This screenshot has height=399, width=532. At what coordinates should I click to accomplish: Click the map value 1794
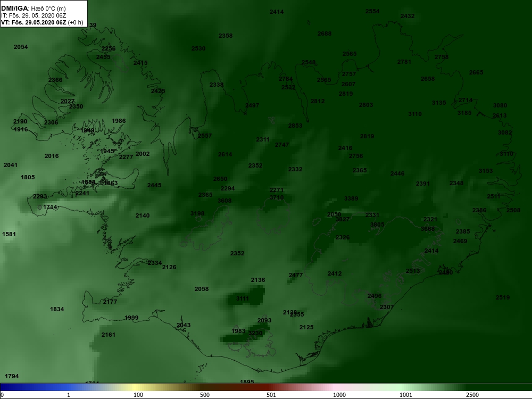pyautogui.click(x=12, y=376)
